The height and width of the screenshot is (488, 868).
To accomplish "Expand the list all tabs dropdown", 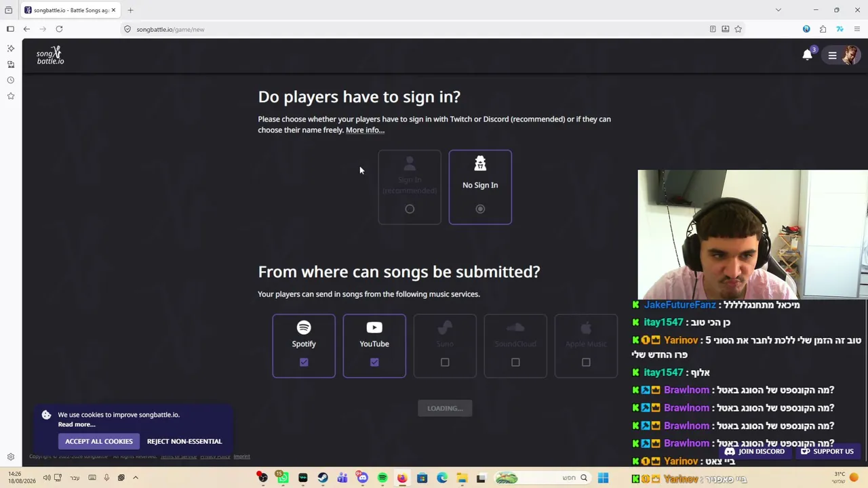I will (778, 10).
